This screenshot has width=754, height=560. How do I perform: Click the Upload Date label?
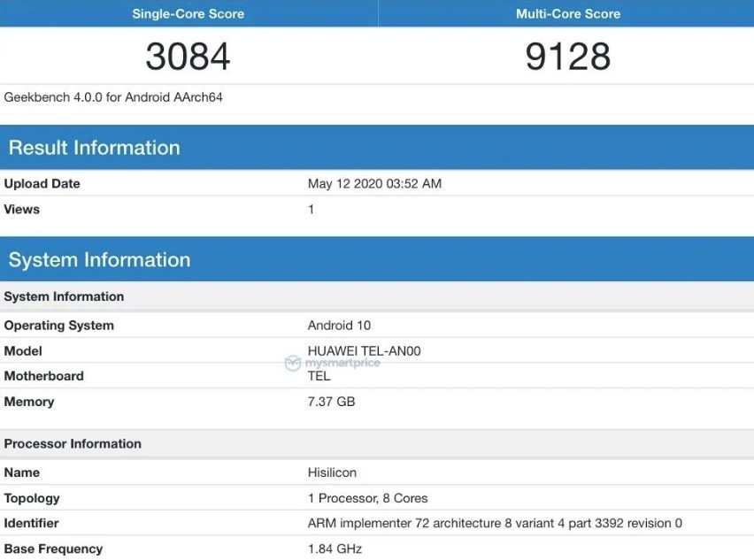[42, 184]
